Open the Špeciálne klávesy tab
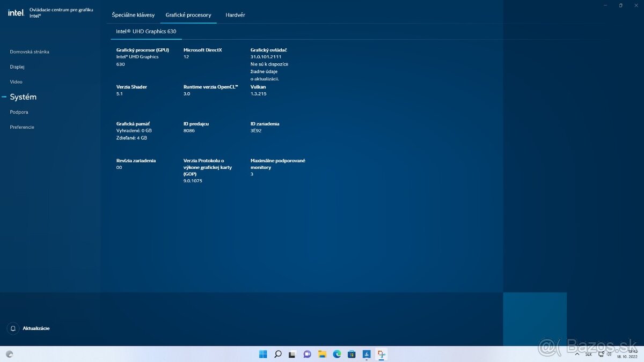The width and height of the screenshot is (644, 362). [133, 14]
